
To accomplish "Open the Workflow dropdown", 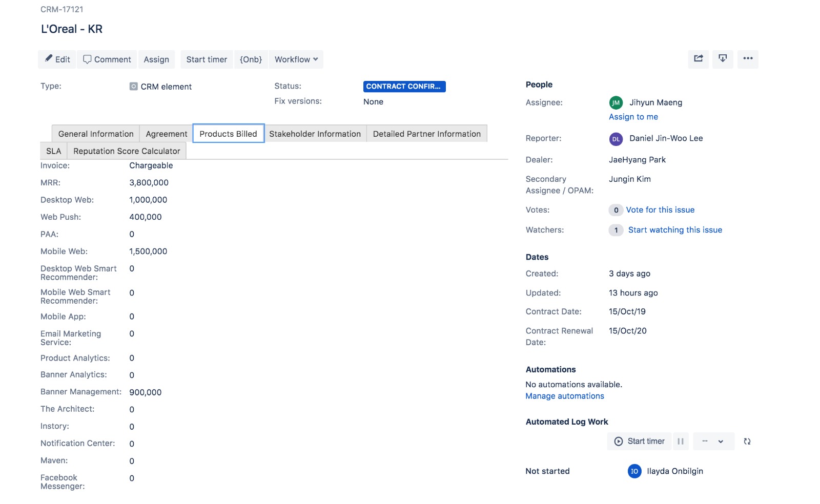I will click(x=296, y=59).
